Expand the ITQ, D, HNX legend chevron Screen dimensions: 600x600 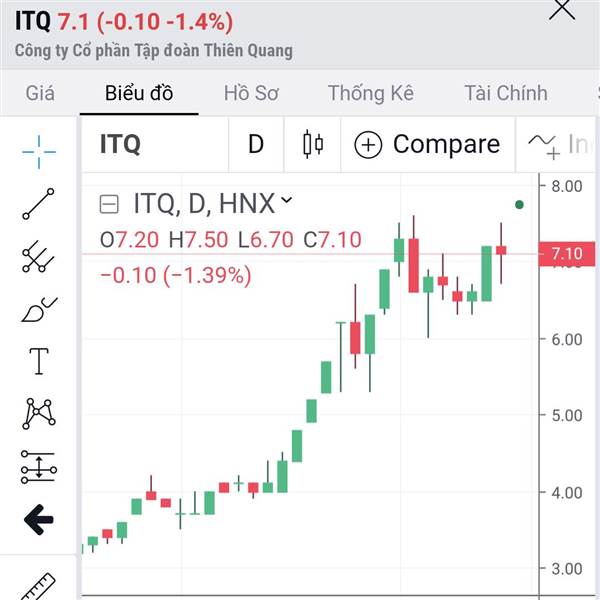click(x=287, y=200)
